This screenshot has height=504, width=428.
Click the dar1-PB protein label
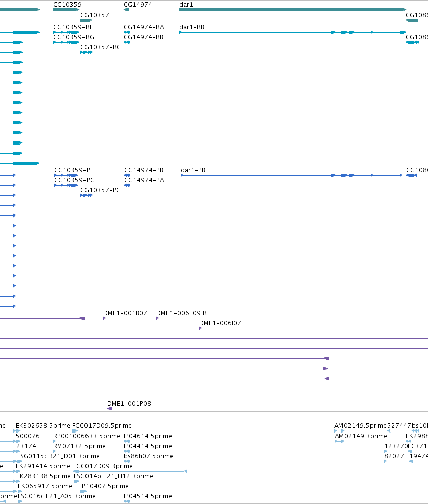tap(193, 170)
